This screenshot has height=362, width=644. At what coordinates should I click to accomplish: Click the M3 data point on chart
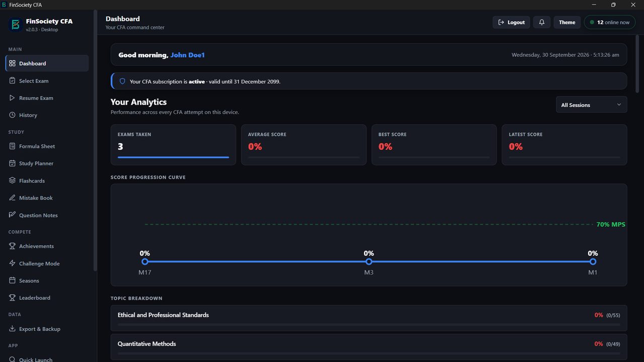click(x=369, y=261)
